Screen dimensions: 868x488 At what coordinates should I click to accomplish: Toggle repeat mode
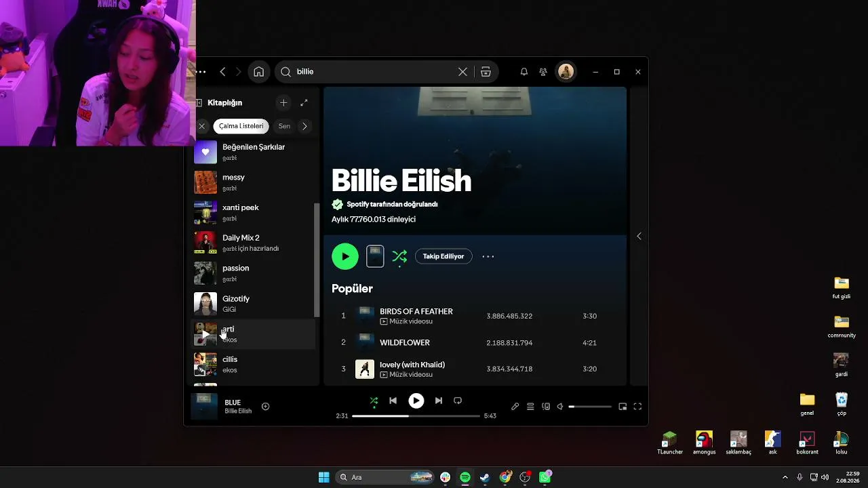[458, 401]
